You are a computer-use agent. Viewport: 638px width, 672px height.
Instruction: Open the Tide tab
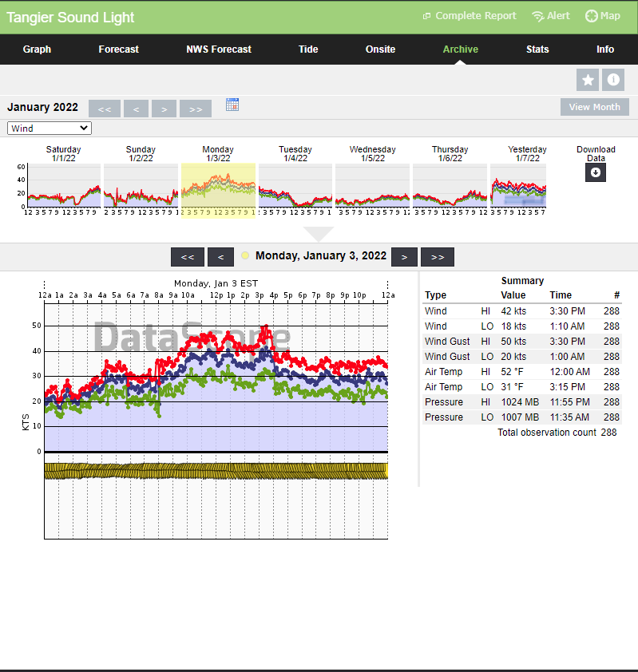[308, 49]
